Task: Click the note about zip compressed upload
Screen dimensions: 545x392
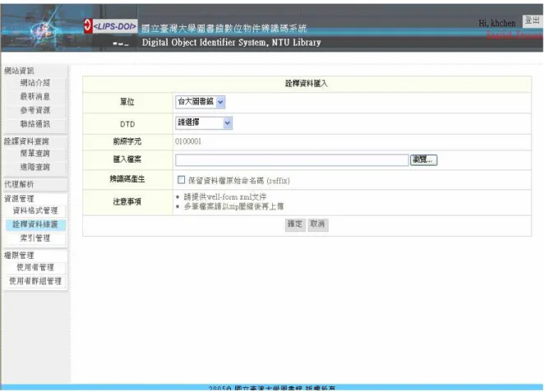Action: coord(233,207)
